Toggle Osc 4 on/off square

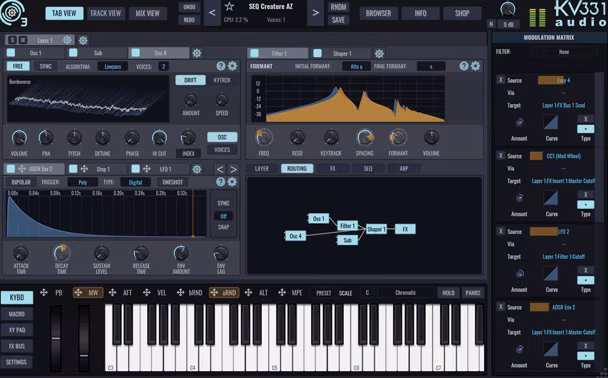136,53
